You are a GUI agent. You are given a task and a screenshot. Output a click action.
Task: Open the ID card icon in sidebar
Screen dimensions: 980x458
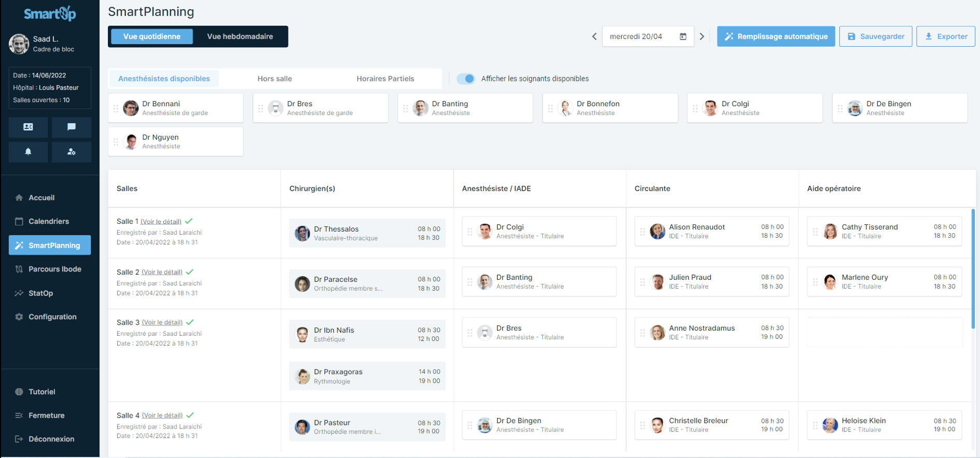tap(28, 127)
